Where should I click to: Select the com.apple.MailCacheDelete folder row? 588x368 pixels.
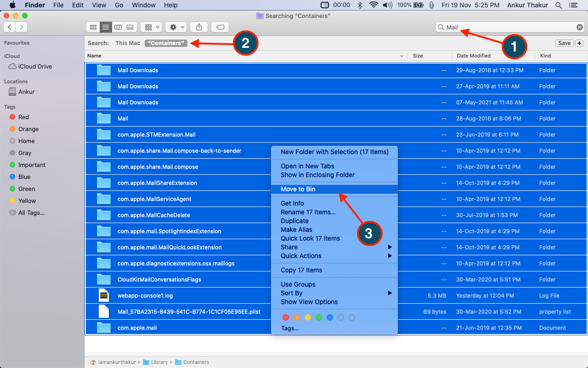click(336, 215)
